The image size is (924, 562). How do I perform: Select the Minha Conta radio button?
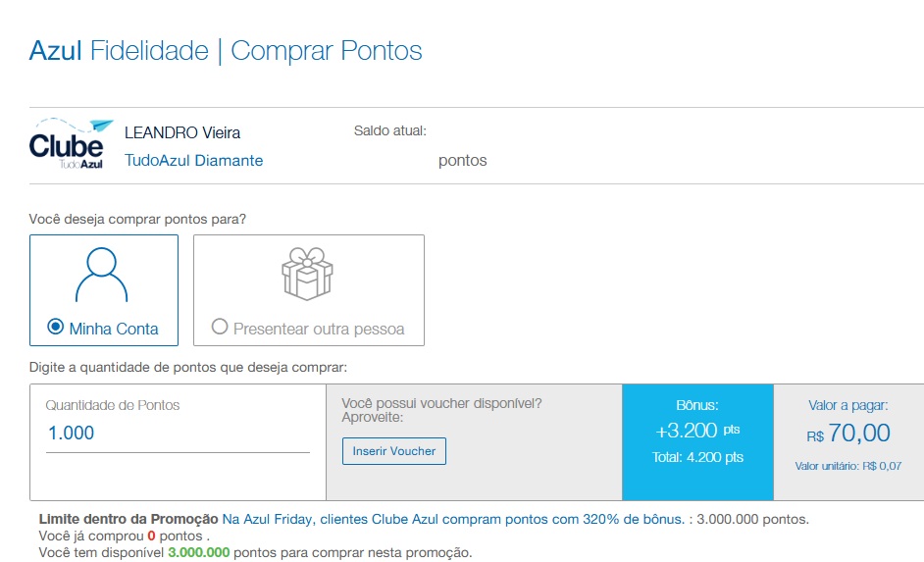pos(56,328)
